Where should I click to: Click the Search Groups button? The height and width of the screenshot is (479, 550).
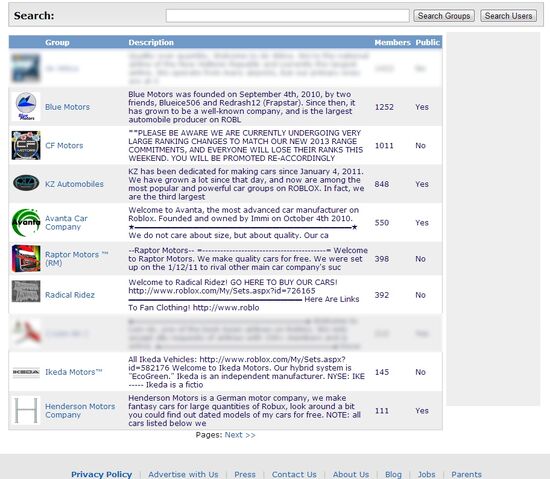coord(444,16)
